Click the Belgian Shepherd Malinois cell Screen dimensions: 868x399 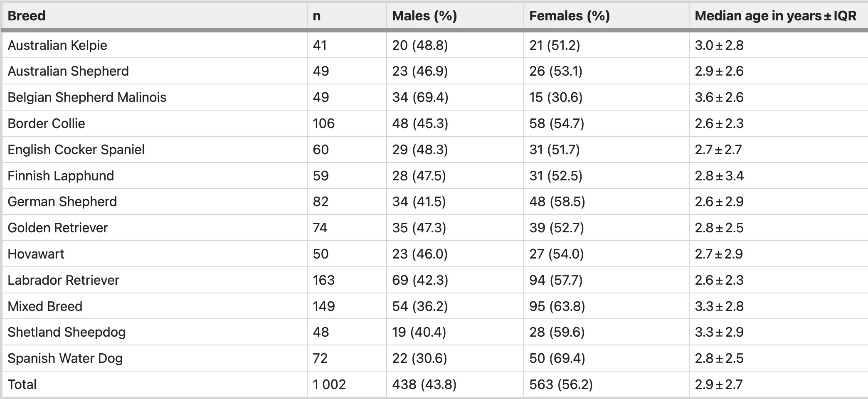point(87,97)
